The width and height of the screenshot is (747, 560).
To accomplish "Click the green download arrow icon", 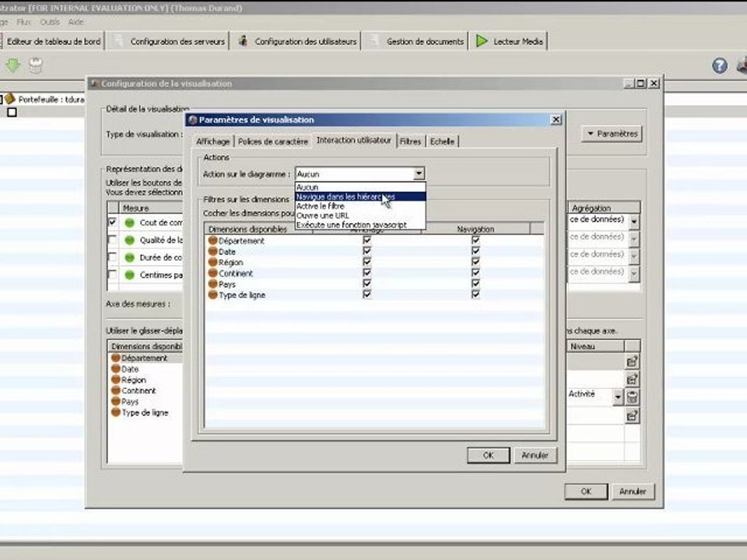I will 13,65.
